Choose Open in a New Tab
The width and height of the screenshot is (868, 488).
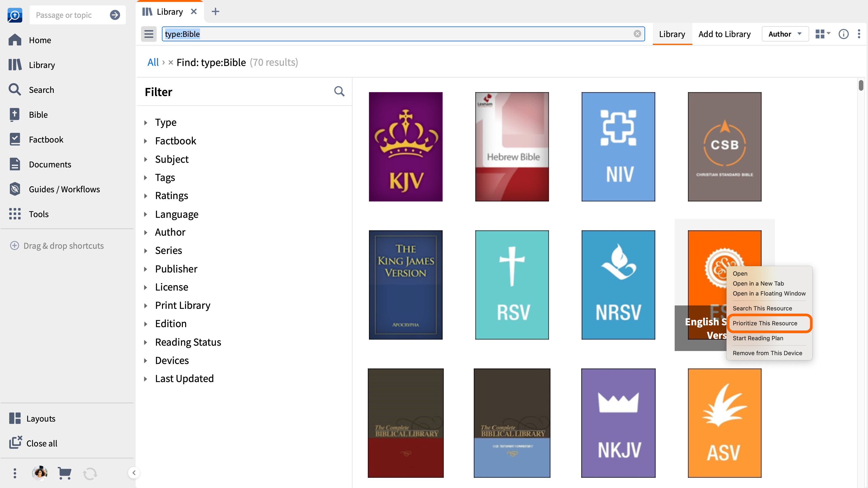(769, 284)
